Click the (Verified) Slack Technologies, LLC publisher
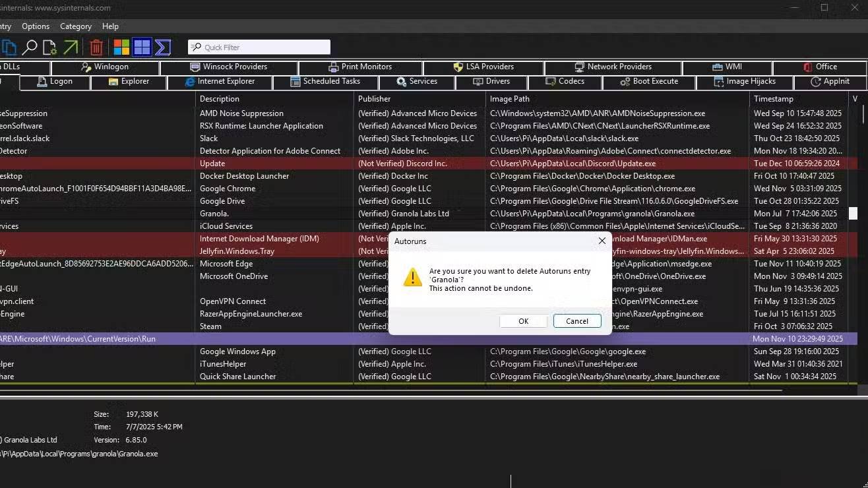 click(x=416, y=138)
